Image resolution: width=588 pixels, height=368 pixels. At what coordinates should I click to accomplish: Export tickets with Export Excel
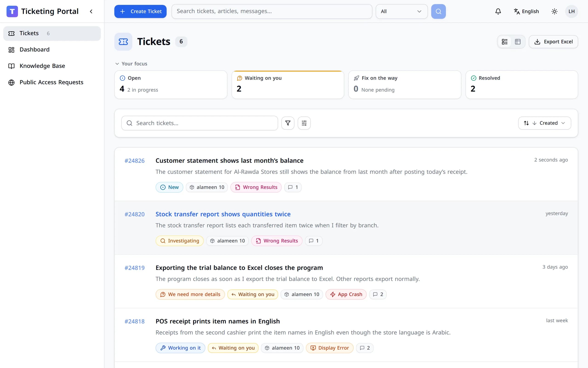pyautogui.click(x=554, y=42)
